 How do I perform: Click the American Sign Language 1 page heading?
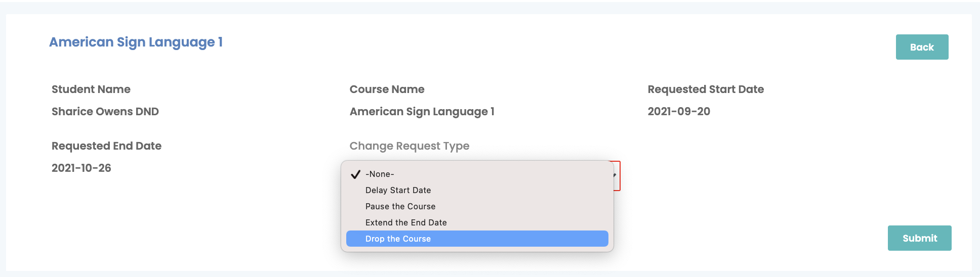[x=136, y=42]
